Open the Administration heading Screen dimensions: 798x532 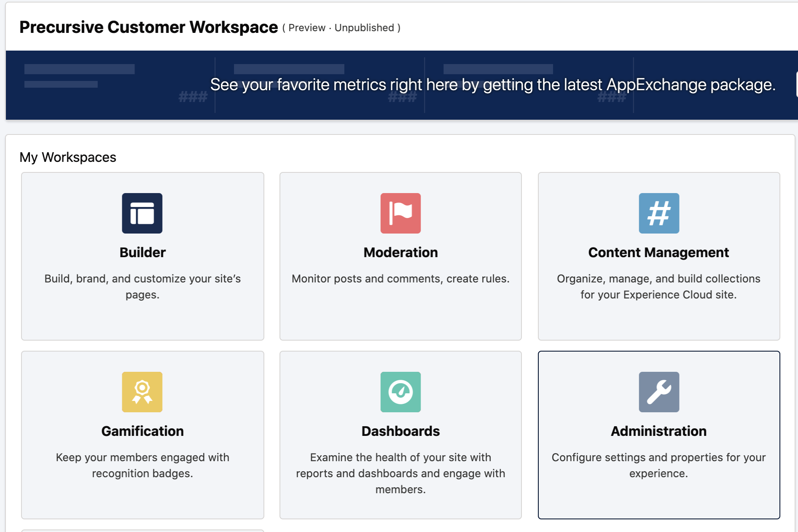658,431
